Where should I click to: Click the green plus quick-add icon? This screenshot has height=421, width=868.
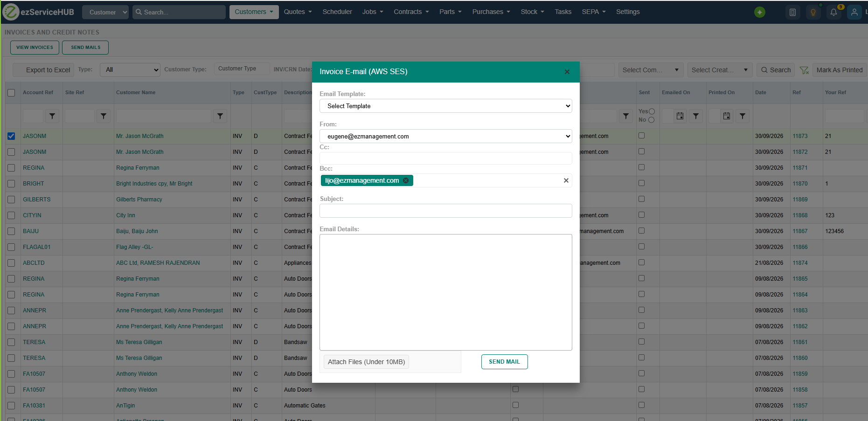coord(760,12)
